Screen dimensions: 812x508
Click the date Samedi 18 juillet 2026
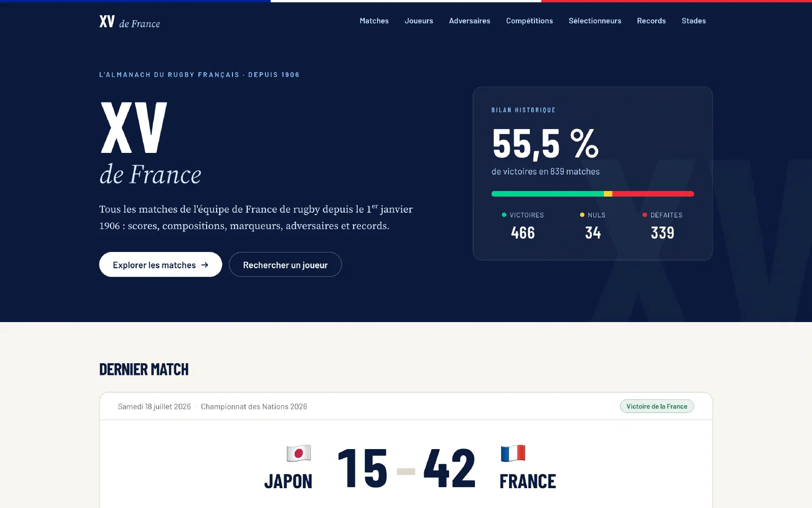click(x=154, y=406)
